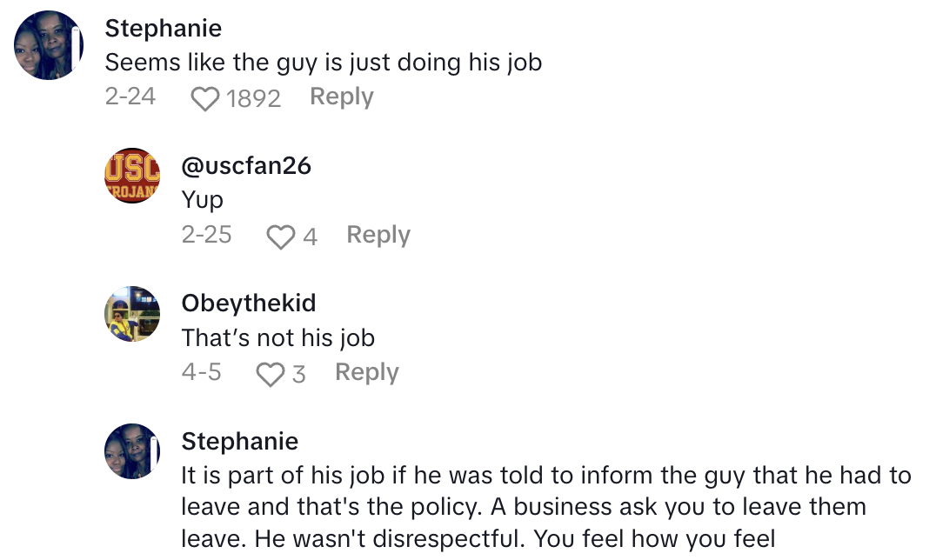Reply to Obeythekid's "That's not his job"
Viewport: 936px width, 560px height.
[366, 372]
